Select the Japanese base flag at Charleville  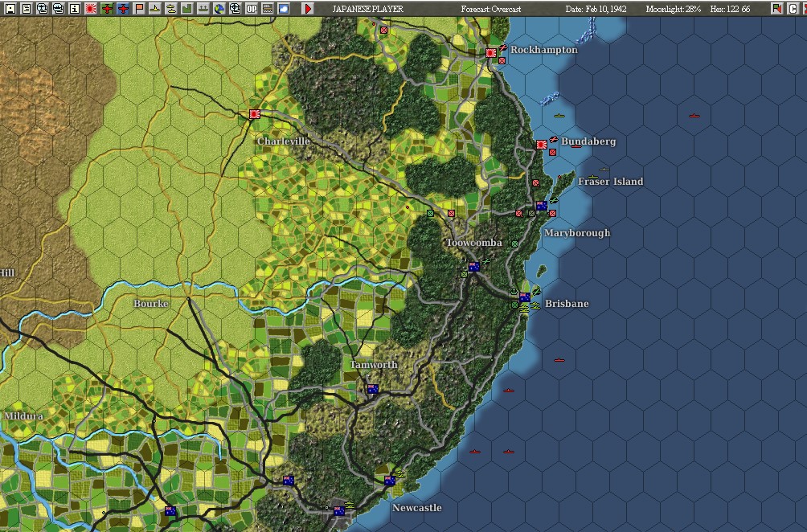coord(254,113)
